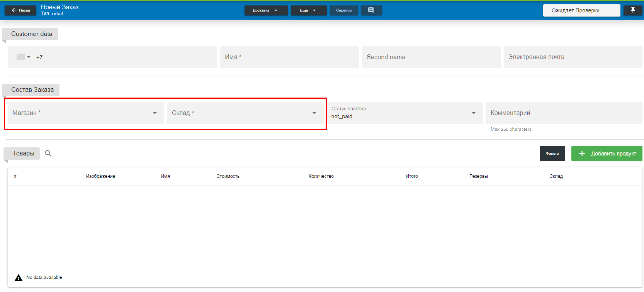Open the Доставка dropdown menu
The width and height of the screenshot is (644, 292).
pyautogui.click(x=266, y=10)
